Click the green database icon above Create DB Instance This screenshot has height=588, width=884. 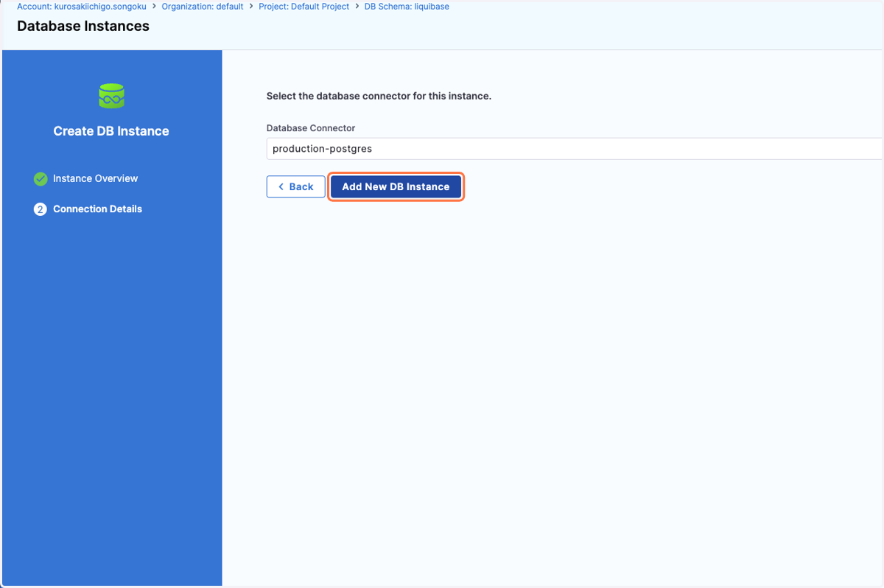click(x=111, y=96)
